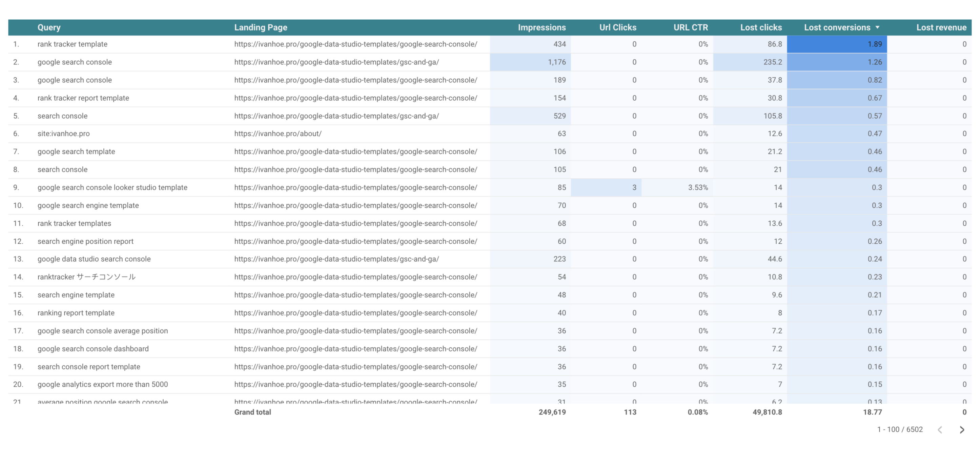Select query 'google analytics export more than 5000'
Screen dimensions: 980x467
coord(102,384)
